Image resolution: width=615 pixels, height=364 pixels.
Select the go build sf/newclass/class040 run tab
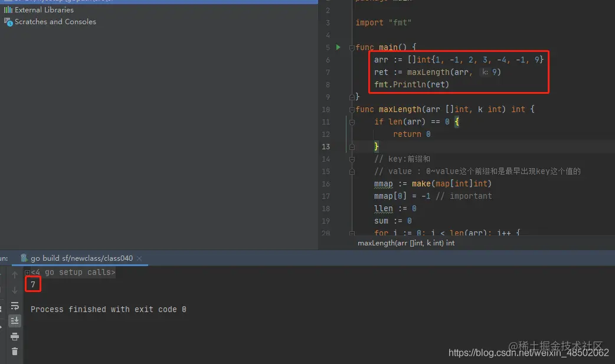(x=81, y=258)
